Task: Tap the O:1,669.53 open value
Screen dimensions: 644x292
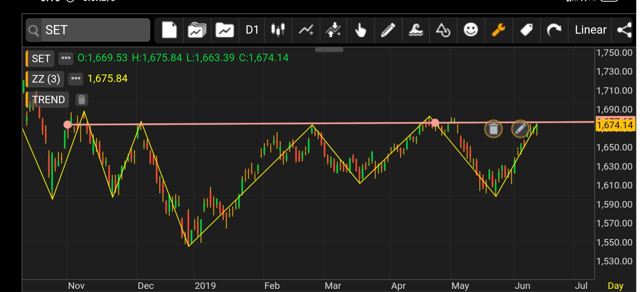Action: tap(102, 58)
